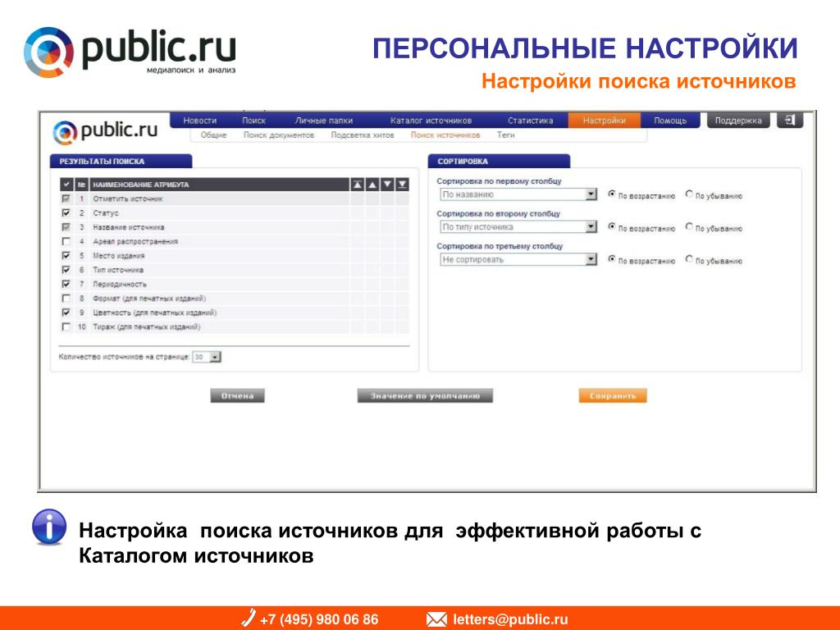Uncheck the Статус attribute checkbox
The height and width of the screenshot is (630, 840).
coord(66,212)
